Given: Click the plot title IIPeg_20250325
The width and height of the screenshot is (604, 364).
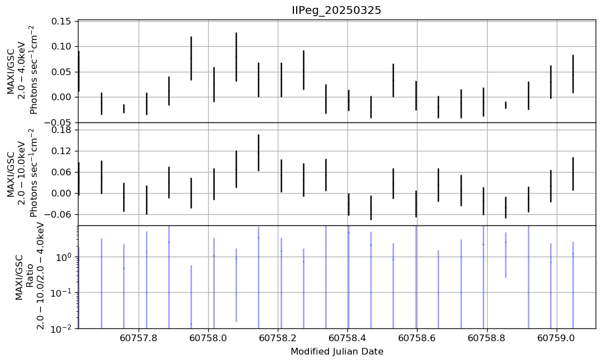Looking at the screenshot, I should (336, 10).
